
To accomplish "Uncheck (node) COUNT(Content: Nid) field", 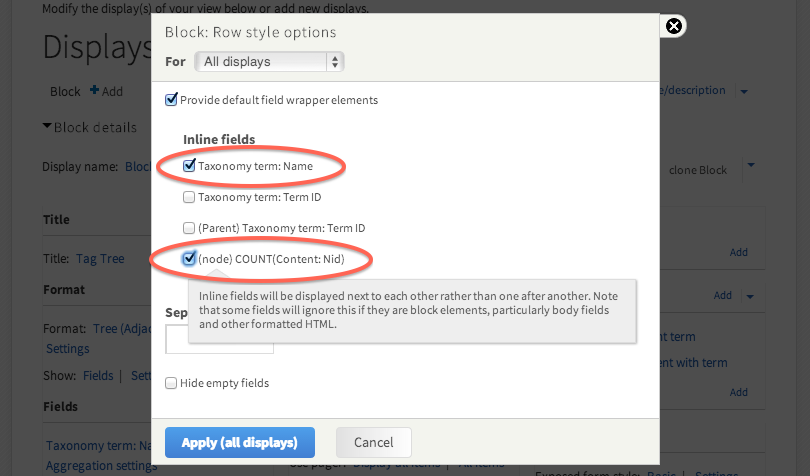I will point(189,259).
